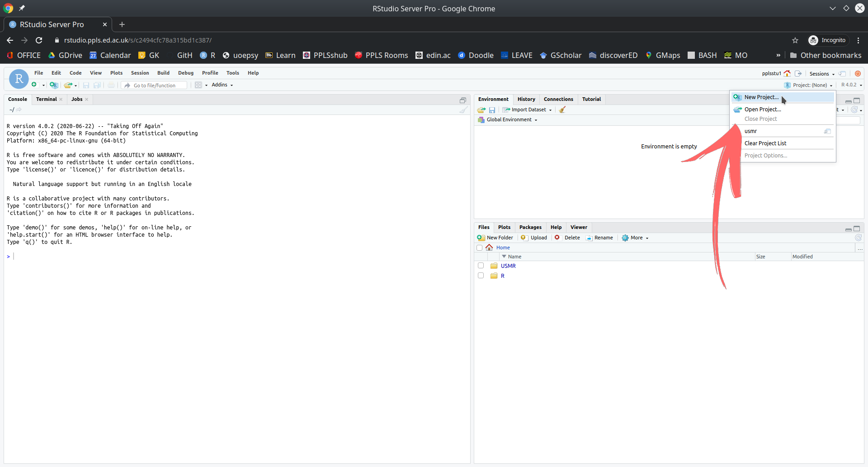Select New Project from the project menu

pyautogui.click(x=761, y=97)
